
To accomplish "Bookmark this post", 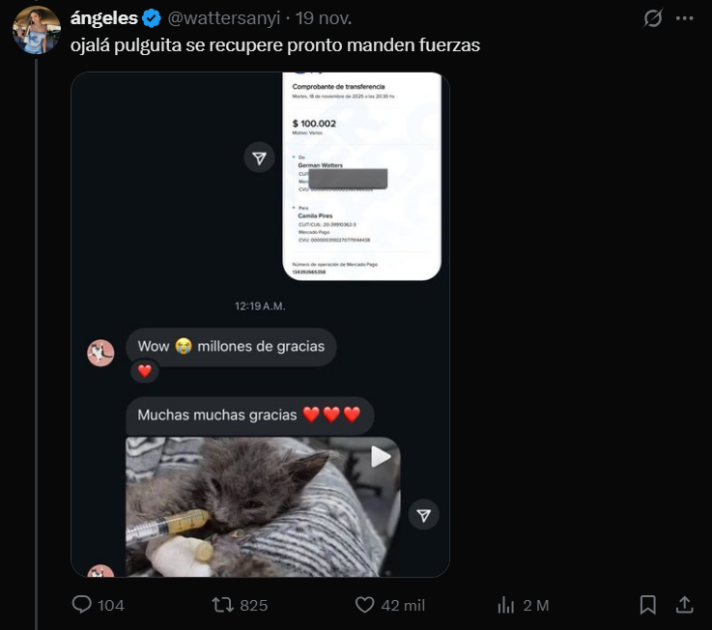I will click(648, 604).
